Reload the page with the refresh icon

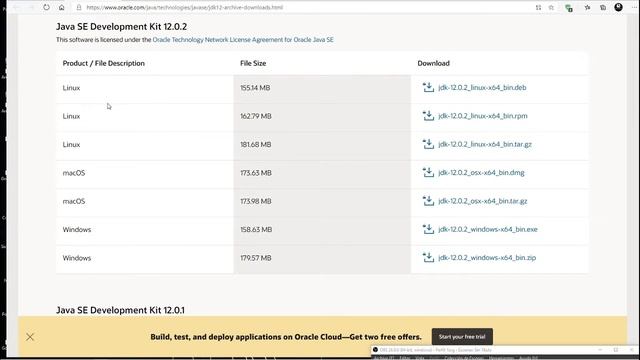[x=47, y=7]
